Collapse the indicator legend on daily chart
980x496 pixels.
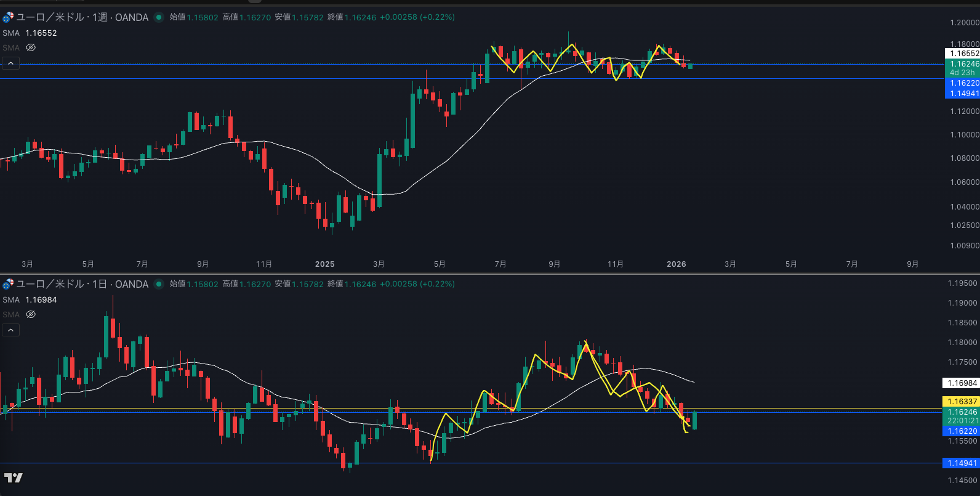click(x=10, y=330)
